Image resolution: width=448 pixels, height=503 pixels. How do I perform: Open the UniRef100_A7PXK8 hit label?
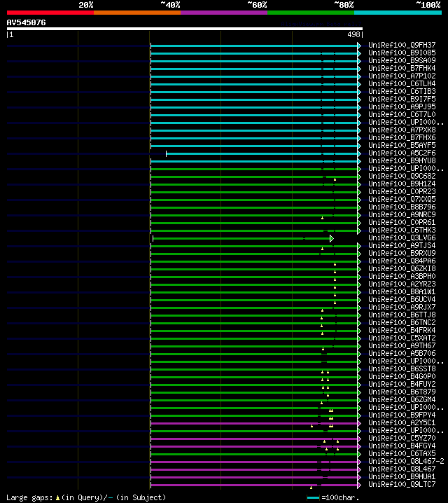pyautogui.click(x=402, y=130)
